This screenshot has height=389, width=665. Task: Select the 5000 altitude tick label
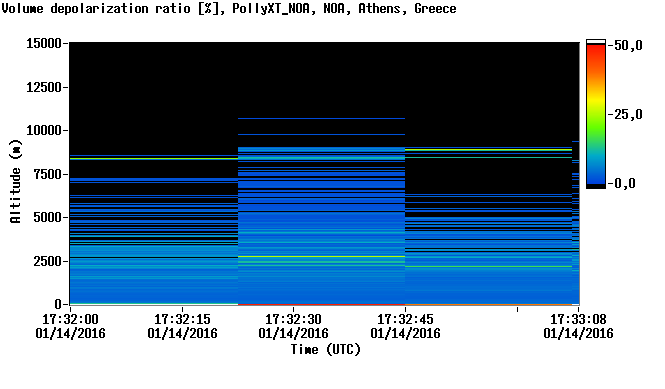(x=48, y=218)
